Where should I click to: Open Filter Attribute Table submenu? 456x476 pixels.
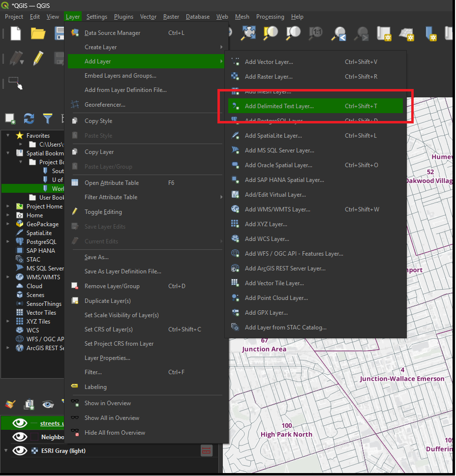[146, 197]
